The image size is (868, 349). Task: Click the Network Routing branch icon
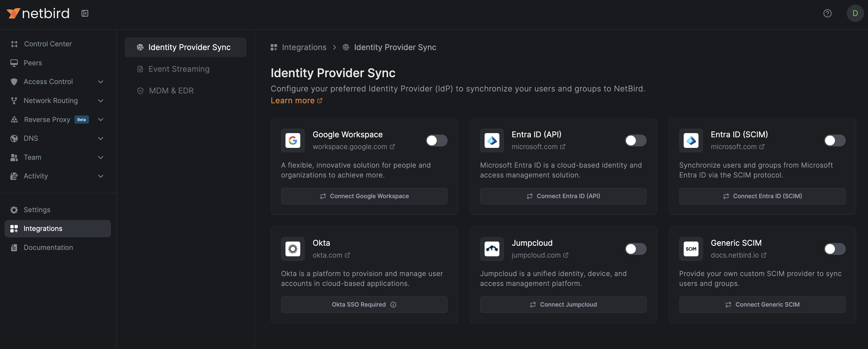pyautogui.click(x=14, y=101)
